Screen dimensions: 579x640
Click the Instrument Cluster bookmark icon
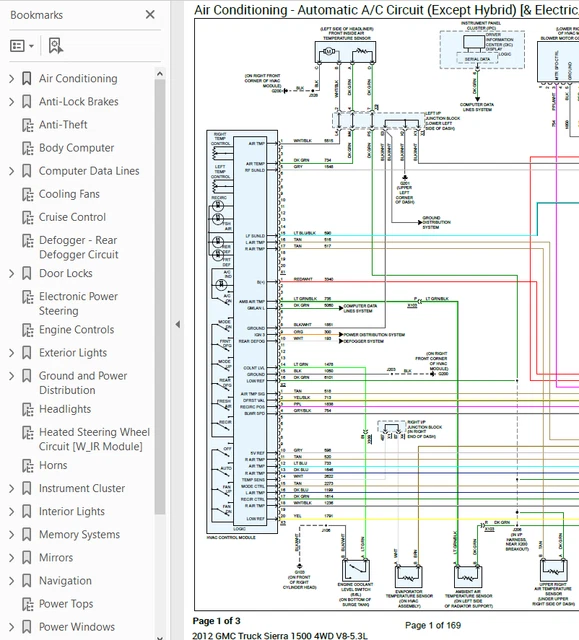coord(27,489)
